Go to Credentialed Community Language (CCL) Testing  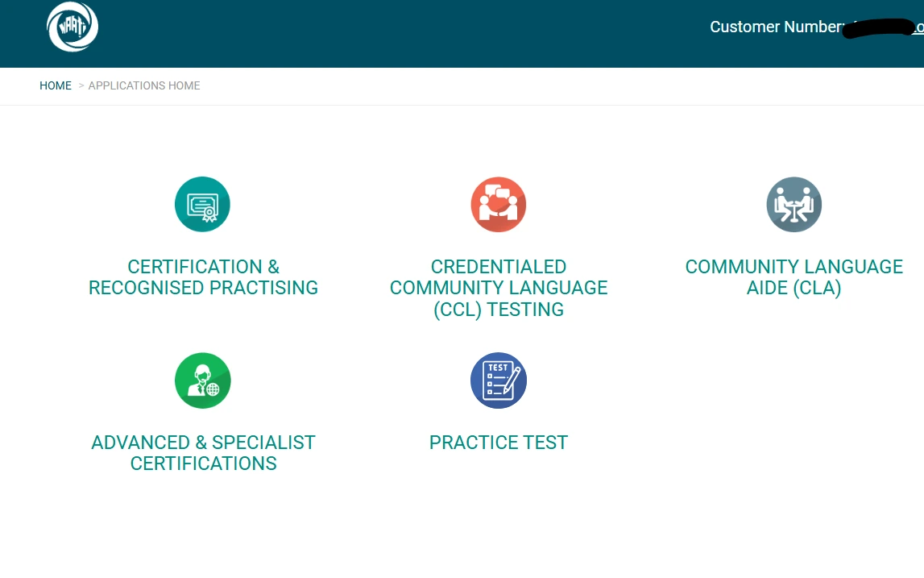coord(499,288)
